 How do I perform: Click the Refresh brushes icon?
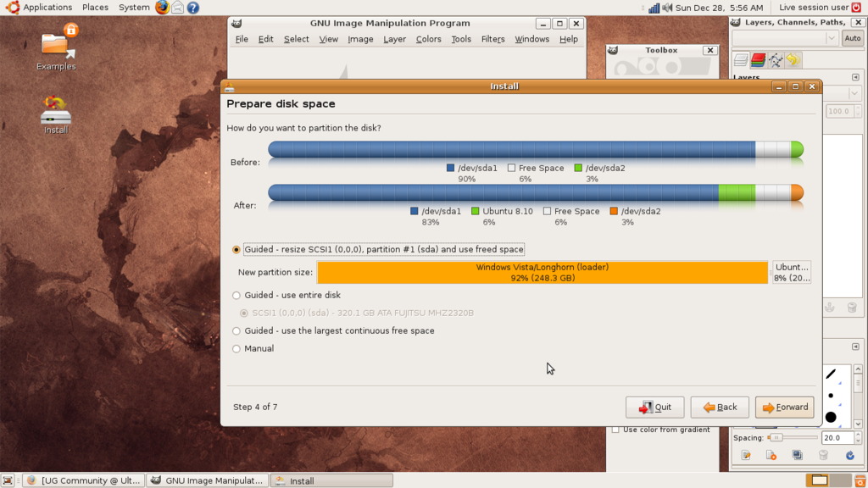pyautogui.click(x=849, y=455)
